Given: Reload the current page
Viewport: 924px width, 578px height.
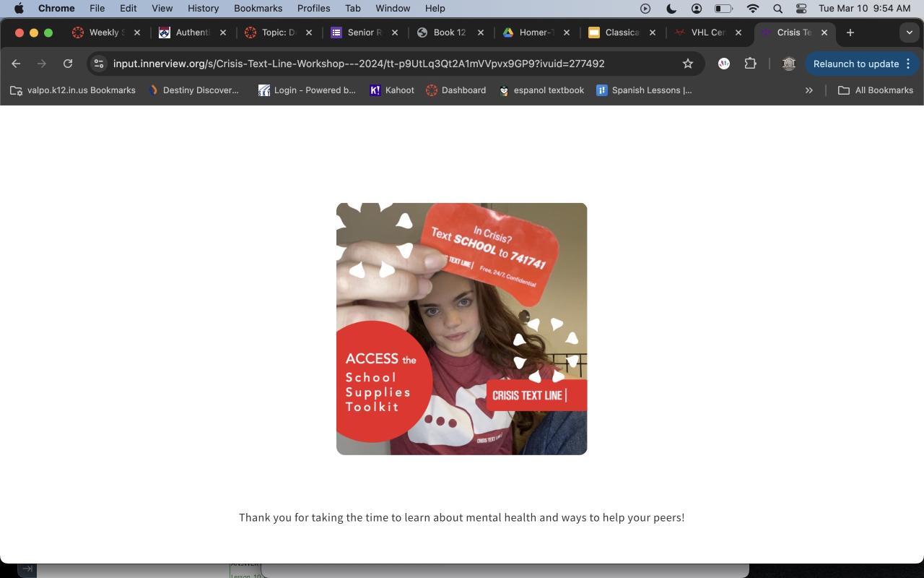Looking at the screenshot, I should (68, 64).
